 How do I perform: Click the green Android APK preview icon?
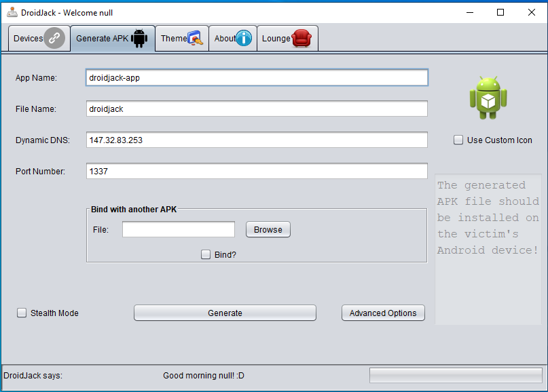[x=488, y=98]
